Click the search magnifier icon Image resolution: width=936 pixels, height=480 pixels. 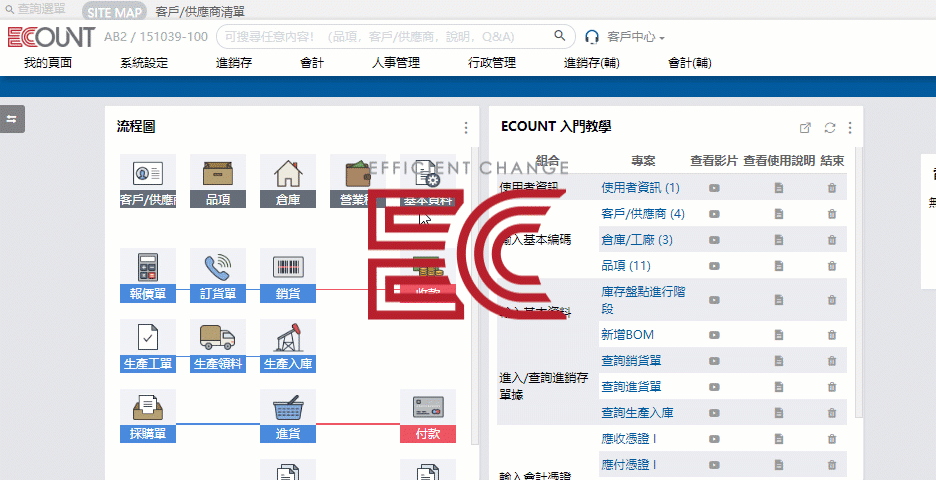coord(559,36)
